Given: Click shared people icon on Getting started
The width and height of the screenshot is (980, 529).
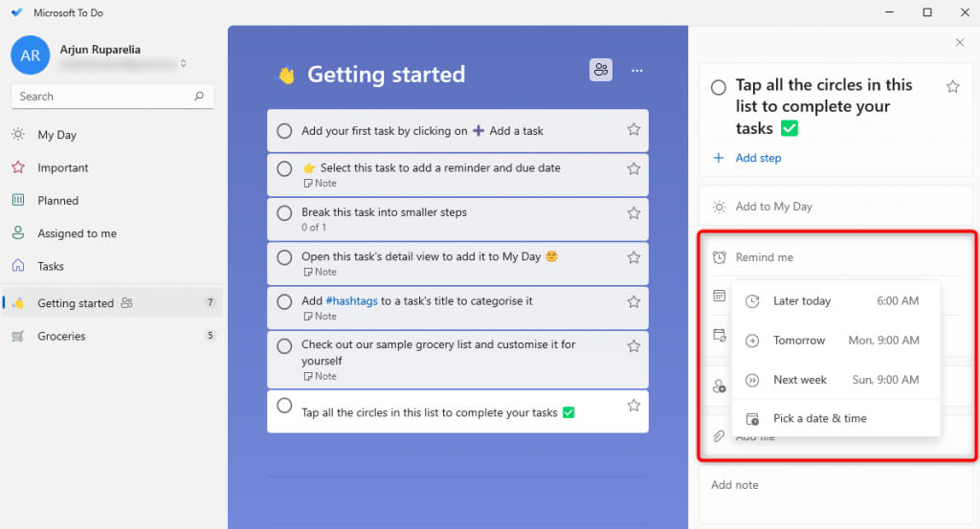Looking at the screenshot, I should tap(127, 303).
